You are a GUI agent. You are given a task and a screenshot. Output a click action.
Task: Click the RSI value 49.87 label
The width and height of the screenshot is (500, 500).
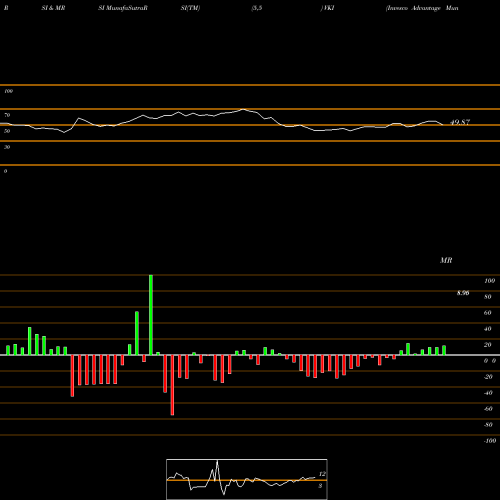coord(460,122)
